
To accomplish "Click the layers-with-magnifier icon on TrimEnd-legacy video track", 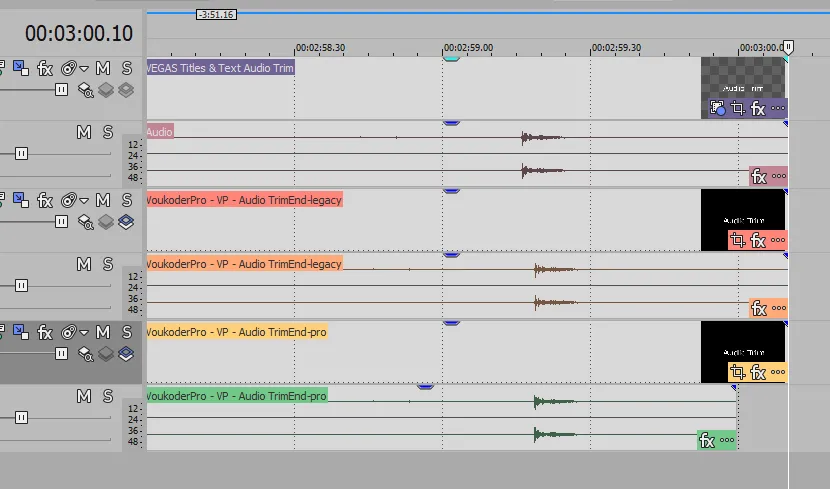I will point(85,222).
